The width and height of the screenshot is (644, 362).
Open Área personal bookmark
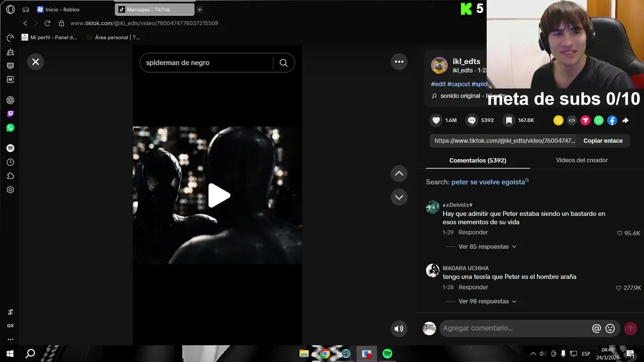coord(113,37)
